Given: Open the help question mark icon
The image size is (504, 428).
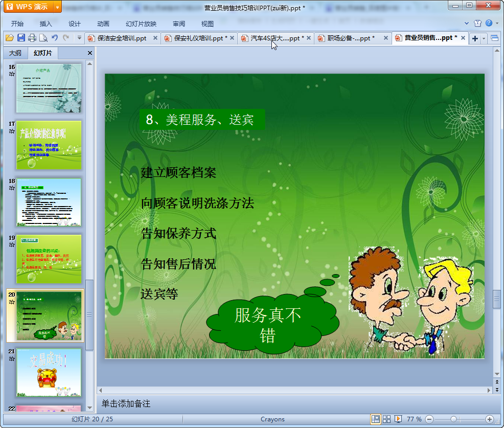Looking at the screenshot, I should 489,23.
